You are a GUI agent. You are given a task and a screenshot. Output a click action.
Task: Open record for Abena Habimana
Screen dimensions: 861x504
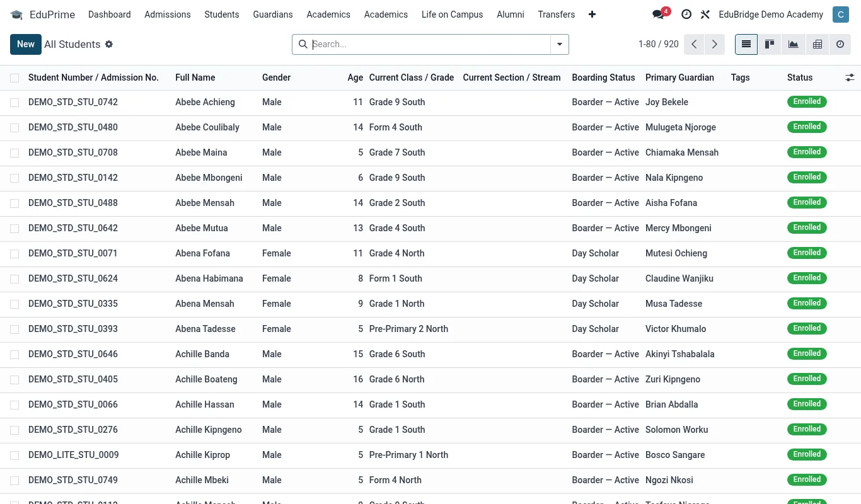(x=209, y=278)
